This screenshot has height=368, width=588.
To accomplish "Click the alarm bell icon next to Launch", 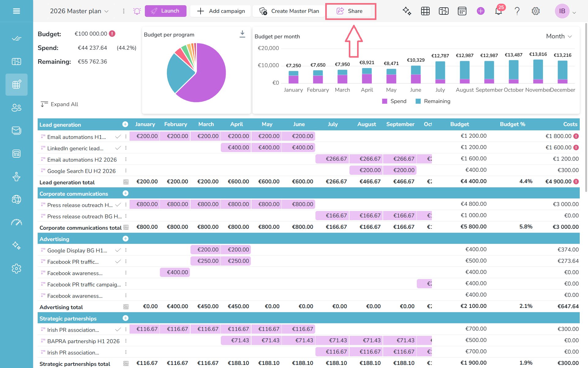I will (137, 11).
